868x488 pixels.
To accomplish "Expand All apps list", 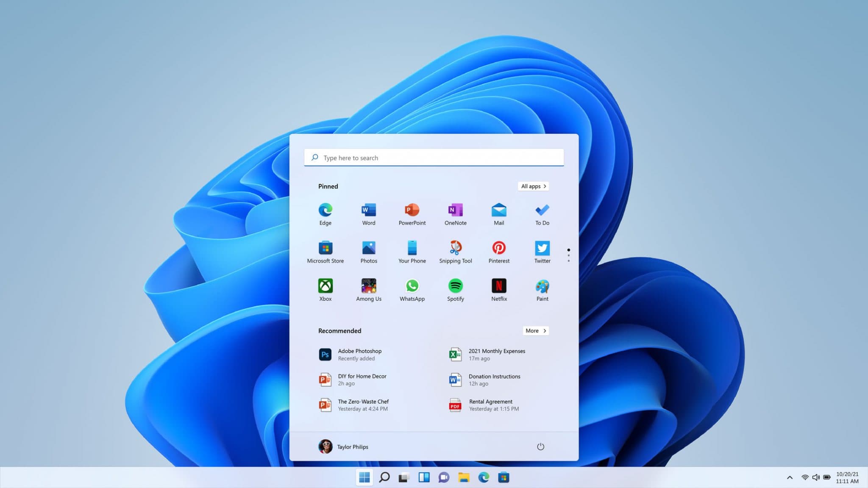I will 533,186.
